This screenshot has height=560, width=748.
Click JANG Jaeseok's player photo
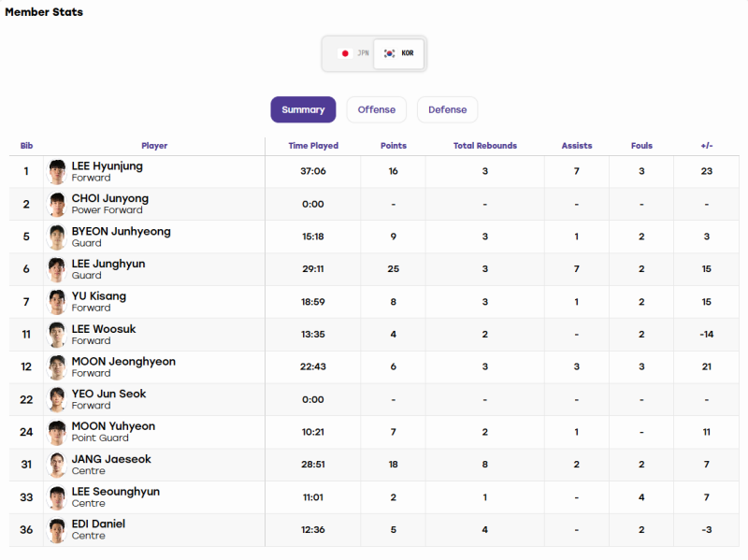57,465
